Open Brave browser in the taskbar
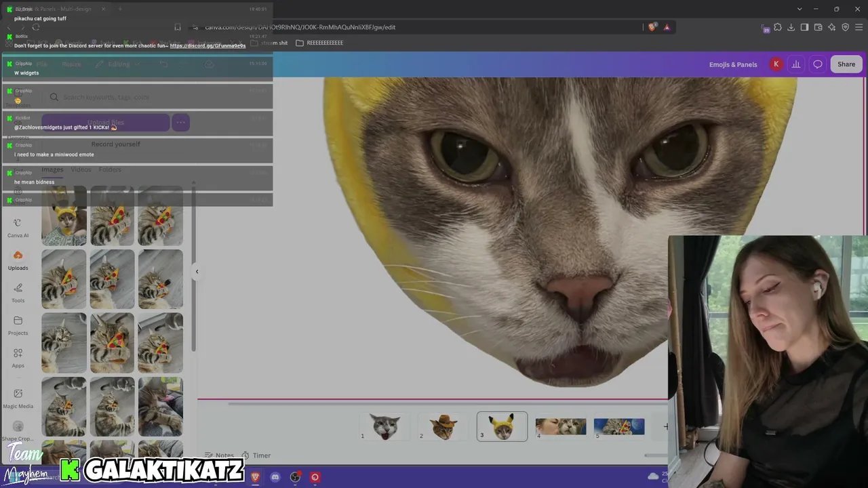The width and height of the screenshot is (868, 488). coord(255,477)
